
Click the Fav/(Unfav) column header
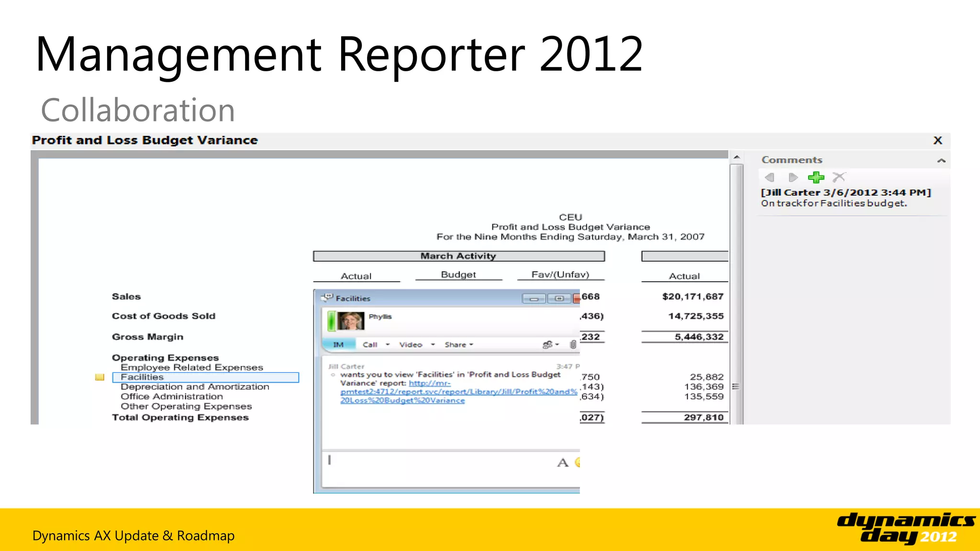(x=560, y=275)
